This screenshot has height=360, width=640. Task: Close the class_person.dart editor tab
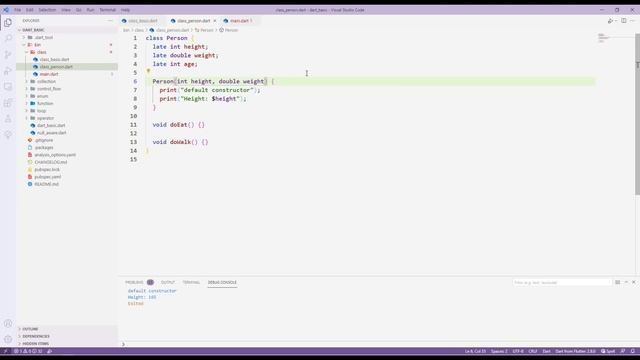point(215,21)
